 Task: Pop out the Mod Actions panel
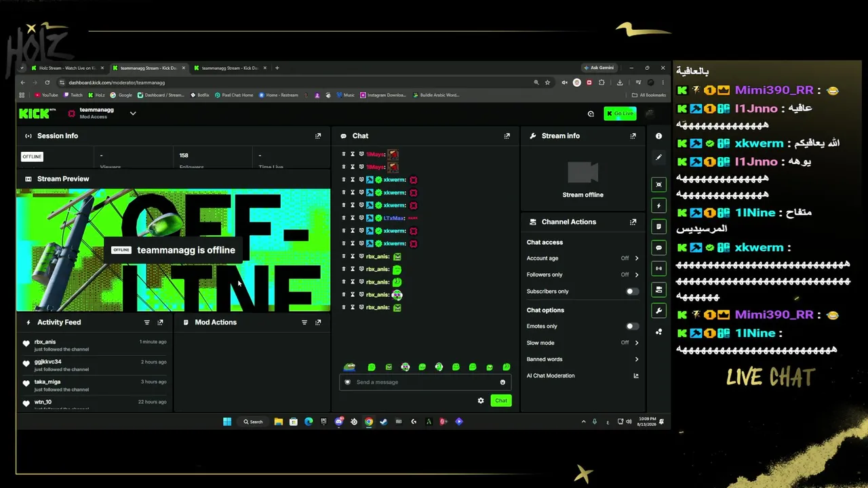(x=318, y=323)
